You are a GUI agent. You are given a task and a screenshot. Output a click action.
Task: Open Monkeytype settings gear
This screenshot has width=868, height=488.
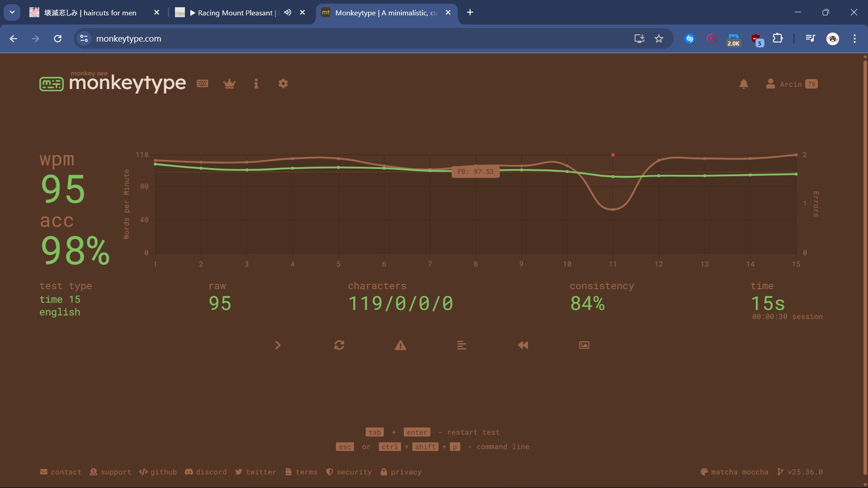coord(283,84)
